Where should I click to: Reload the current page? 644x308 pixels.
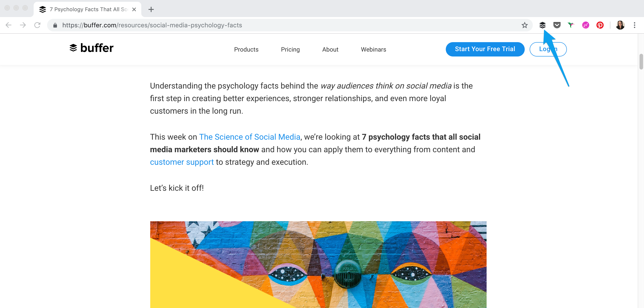(x=37, y=25)
